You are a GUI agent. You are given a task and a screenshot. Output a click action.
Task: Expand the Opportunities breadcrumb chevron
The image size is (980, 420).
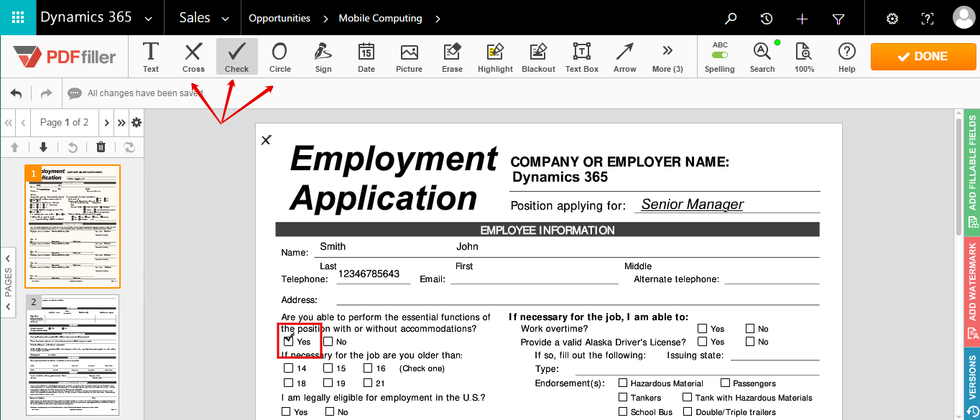pyautogui.click(x=325, y=19)
